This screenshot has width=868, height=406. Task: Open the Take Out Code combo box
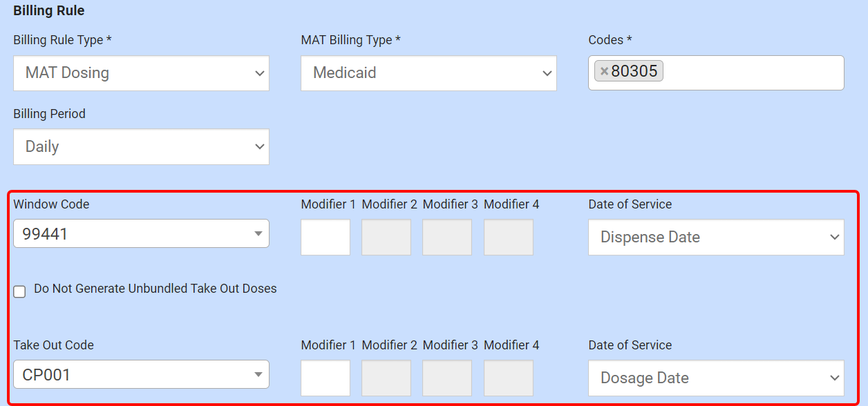point(141,375)
